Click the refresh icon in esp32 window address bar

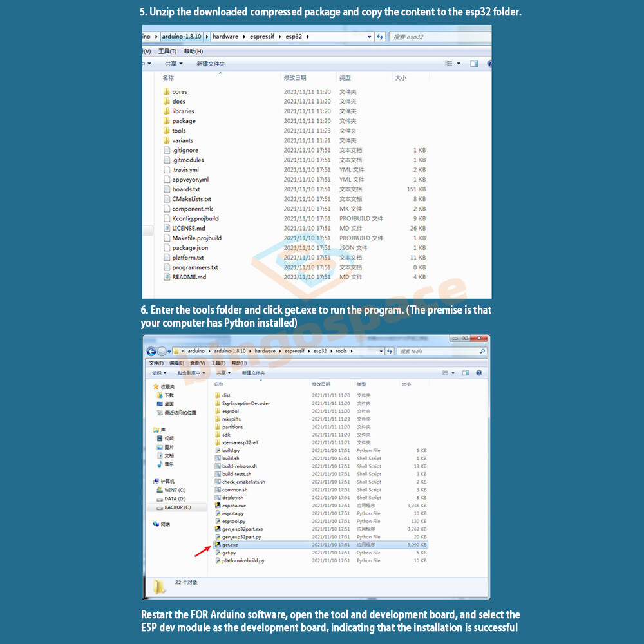[x=380, y=37]
